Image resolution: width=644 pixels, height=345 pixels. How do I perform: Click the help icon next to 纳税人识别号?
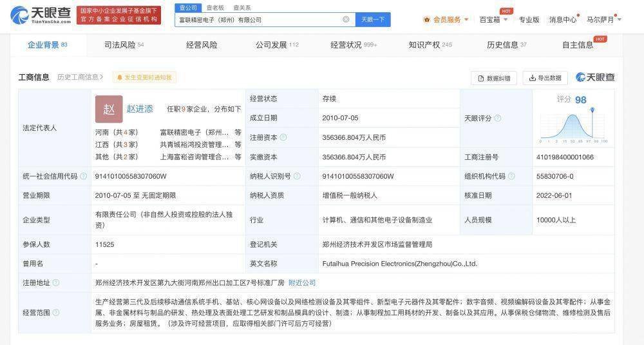(x=297, y=176)
